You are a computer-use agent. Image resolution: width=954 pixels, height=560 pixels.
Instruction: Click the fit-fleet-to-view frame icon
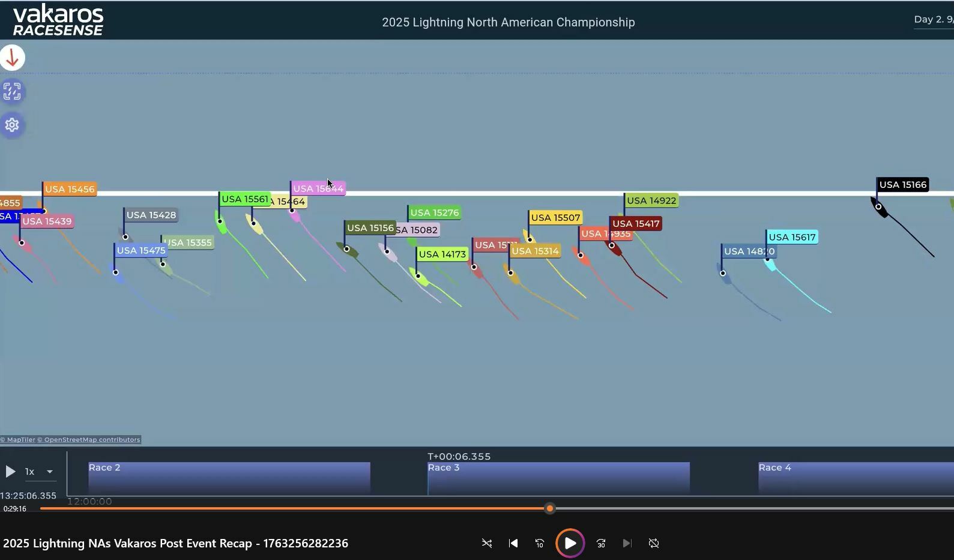point(12,92)
